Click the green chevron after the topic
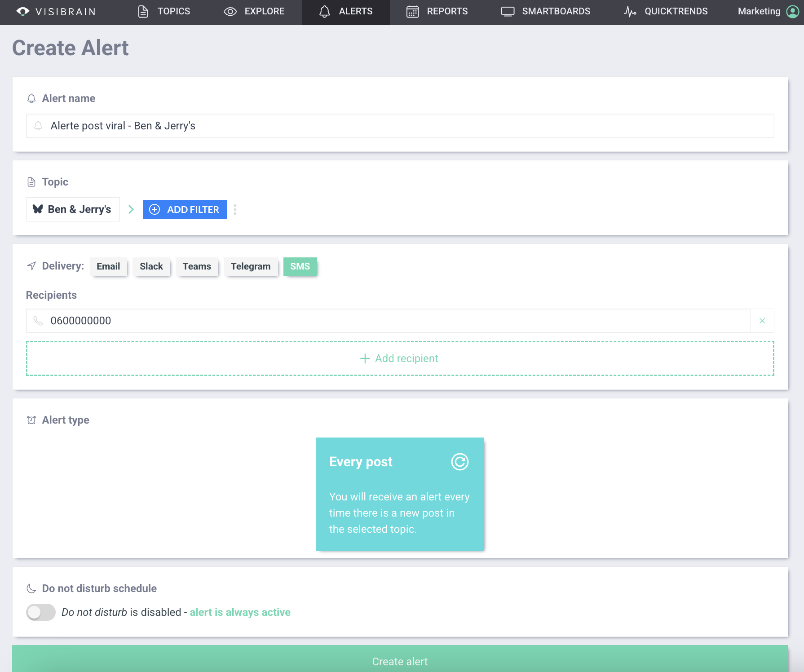This screenshot has height=672, width=804. 131,209
